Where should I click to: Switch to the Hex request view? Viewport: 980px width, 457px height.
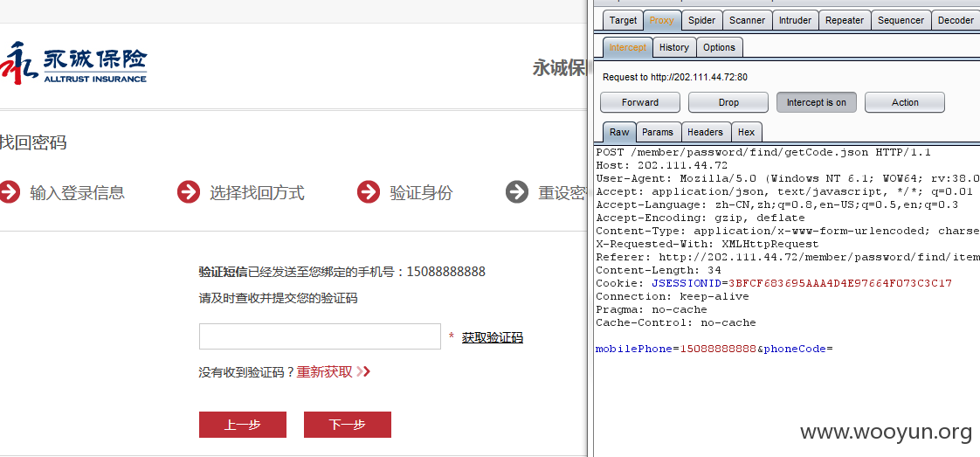click(x=746, y=132)
